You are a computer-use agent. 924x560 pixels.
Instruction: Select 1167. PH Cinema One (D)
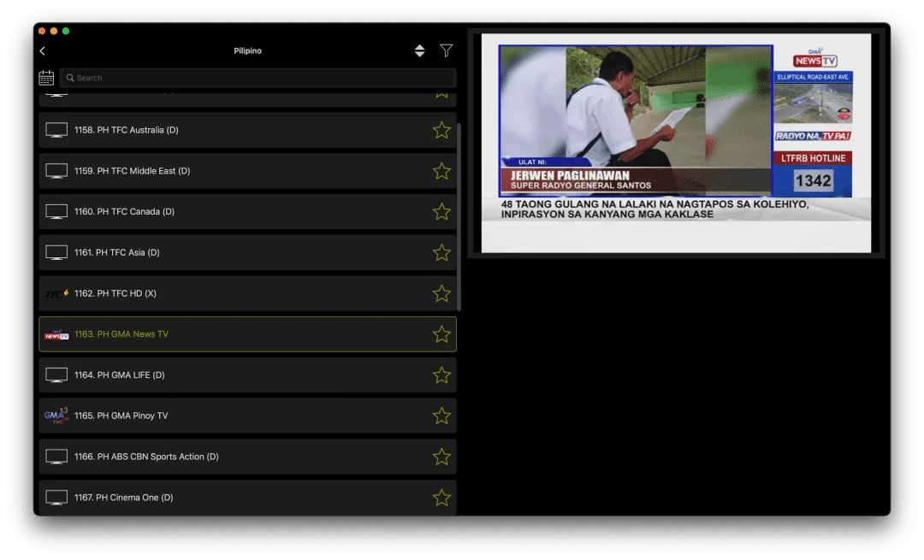click(x=247, y=498)
